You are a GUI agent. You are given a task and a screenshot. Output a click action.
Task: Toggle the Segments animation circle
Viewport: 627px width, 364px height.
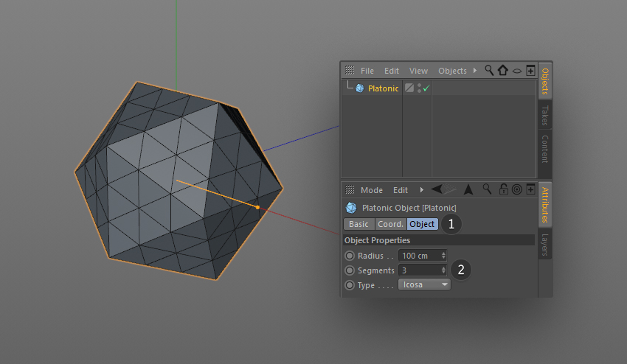pos(350,270)
